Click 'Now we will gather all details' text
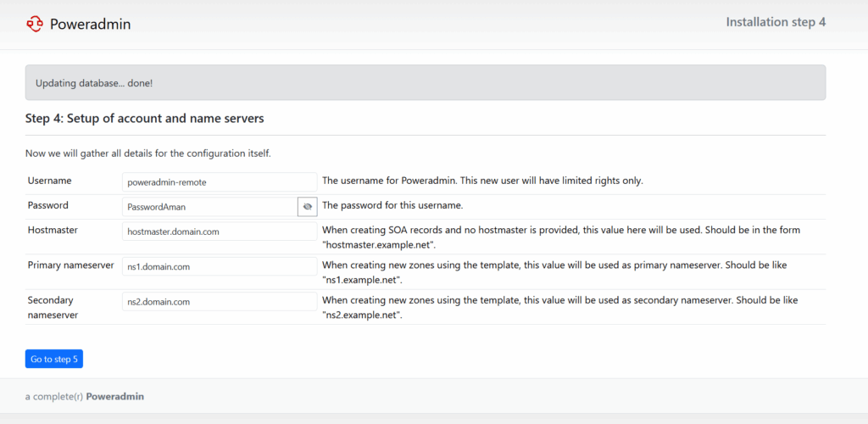 [147, 153]
